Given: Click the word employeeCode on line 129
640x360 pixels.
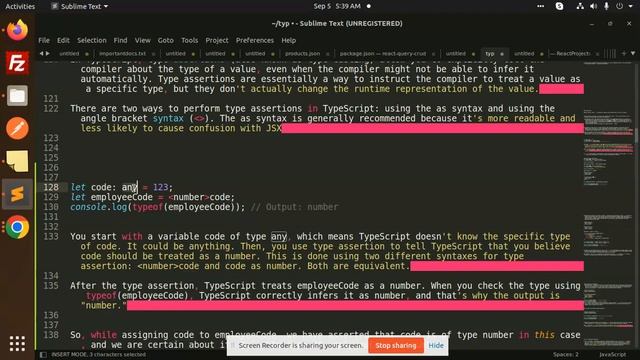Looking at the screenshot, I should pos(122,197).
